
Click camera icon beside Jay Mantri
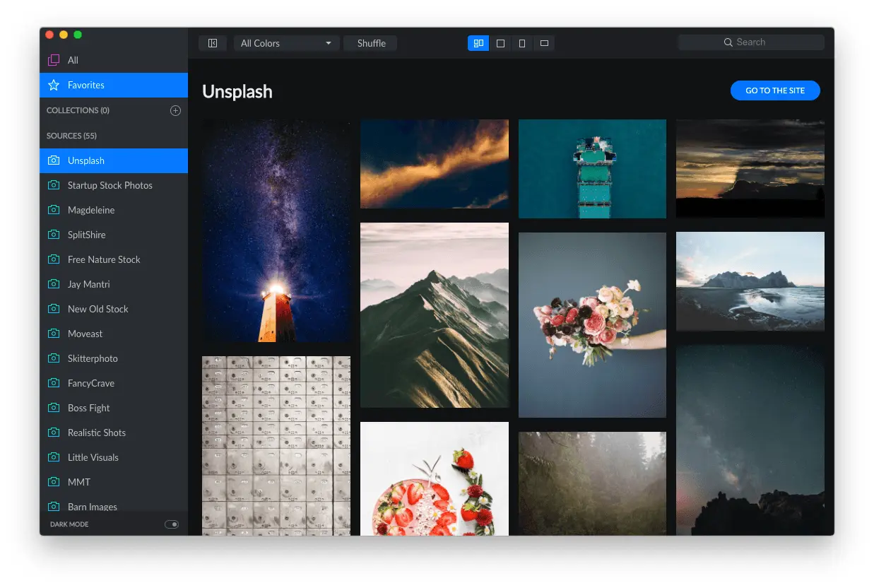(54, 284)
